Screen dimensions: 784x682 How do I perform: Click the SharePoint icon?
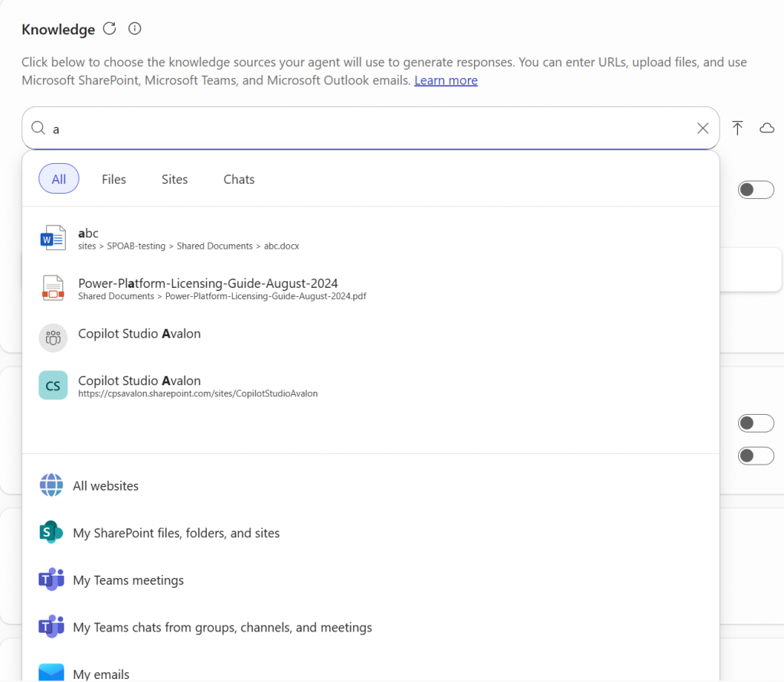point(51,532)
